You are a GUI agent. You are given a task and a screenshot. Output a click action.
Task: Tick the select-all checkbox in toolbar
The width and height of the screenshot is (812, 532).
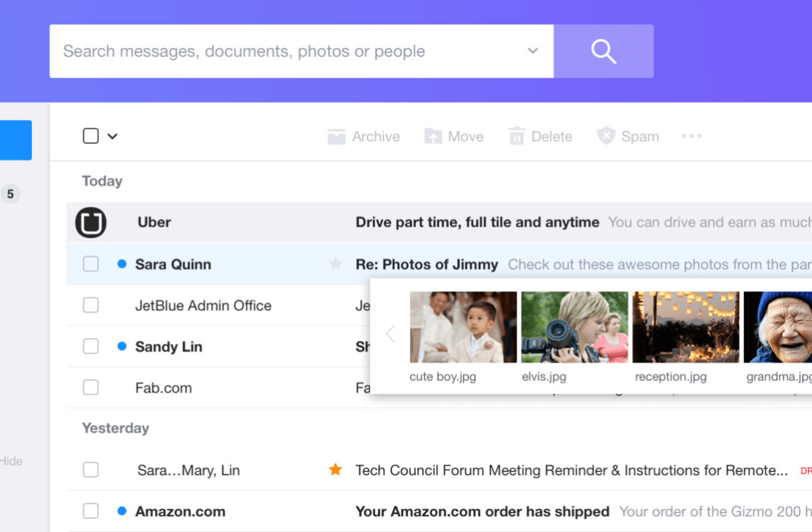point(90,136)
